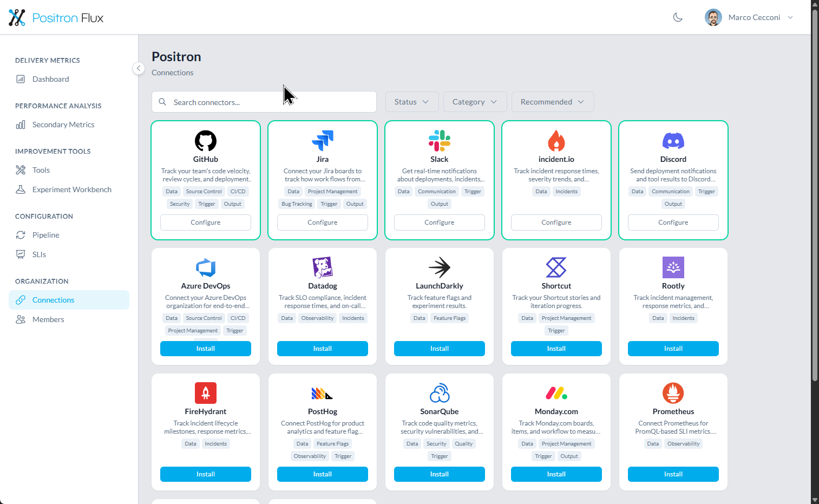Open Members page
This screenshot has width=819, height=504.
point(69,319)
